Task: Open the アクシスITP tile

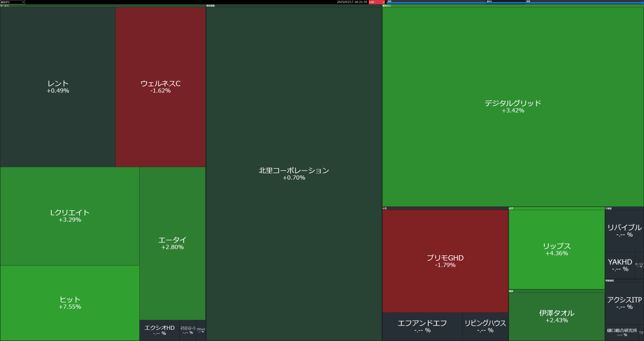Action: tap(625, 303)
